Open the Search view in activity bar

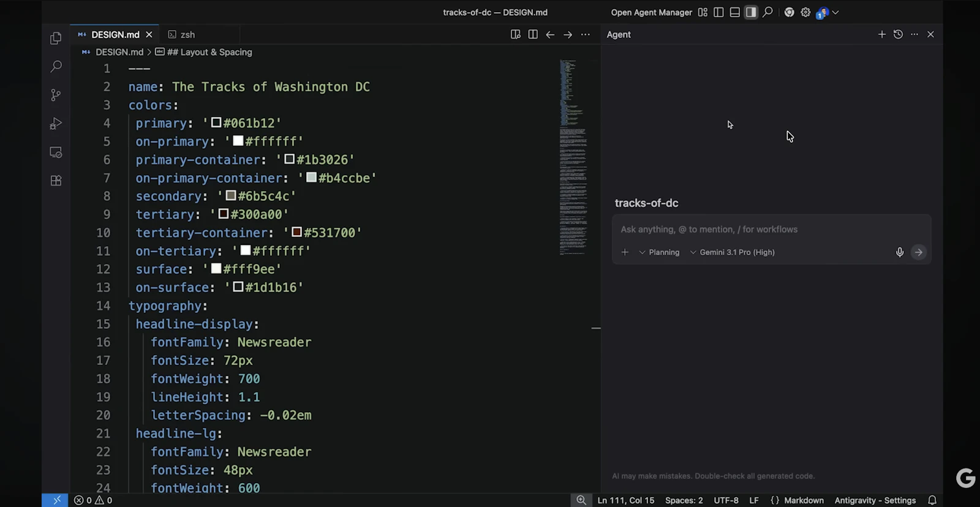coord(56,66)
